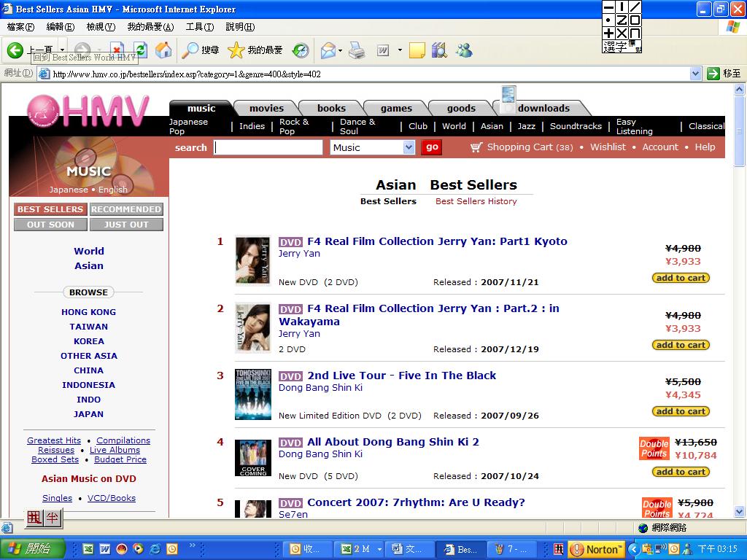Viewport: 747px width, 560px height.
Task: Open the 檔案(F) menu
Action: coord(21,27)
